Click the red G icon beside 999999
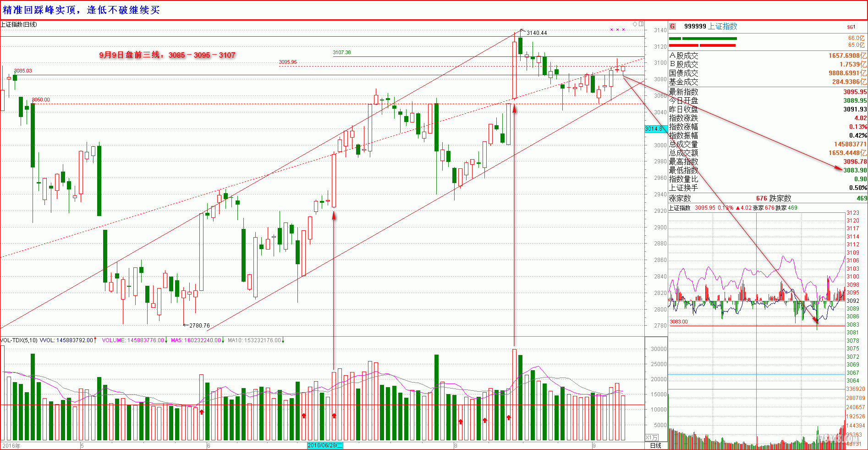The width and height of the screenshot is (868, 450). point(672,26)
